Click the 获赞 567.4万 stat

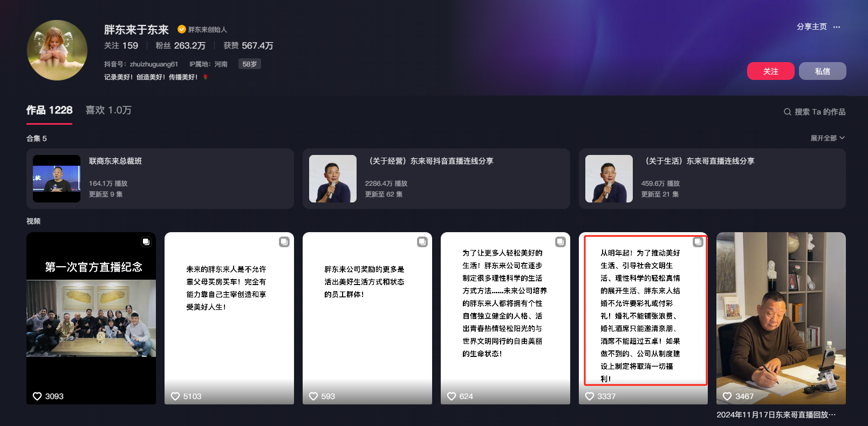click(x=248, y=46)
